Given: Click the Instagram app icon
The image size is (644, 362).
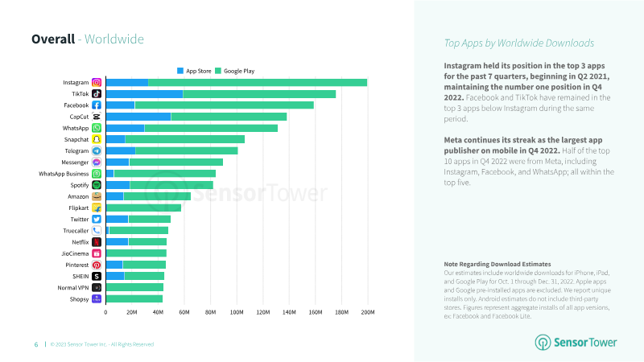Looking at the screenshot, I should click(97, 83).
